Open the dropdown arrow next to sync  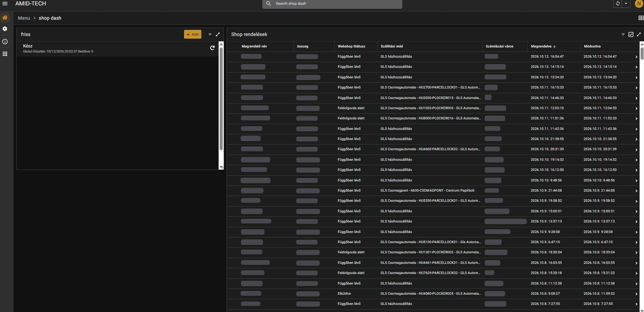pyautogui.click(x=626, y=3)
